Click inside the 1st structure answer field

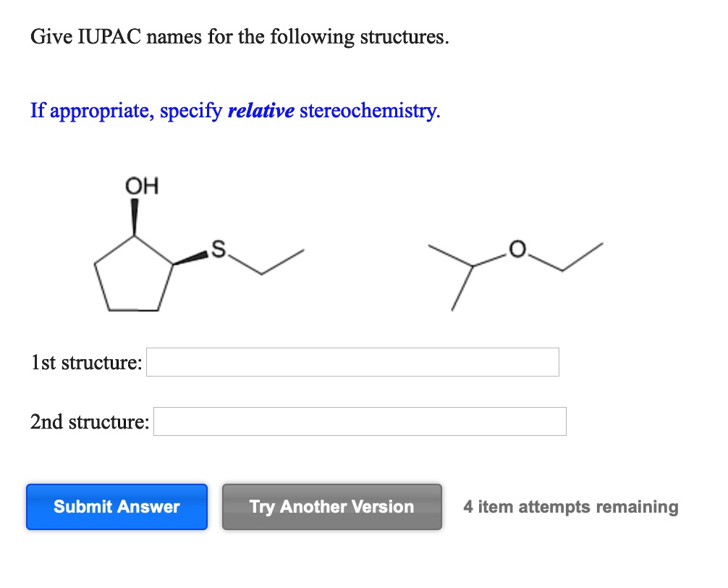[352, 361]
